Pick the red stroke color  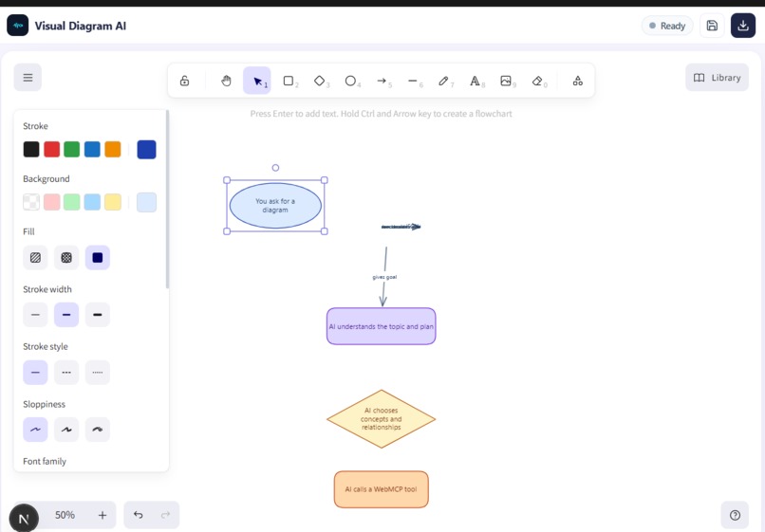[x=51, y=149]
